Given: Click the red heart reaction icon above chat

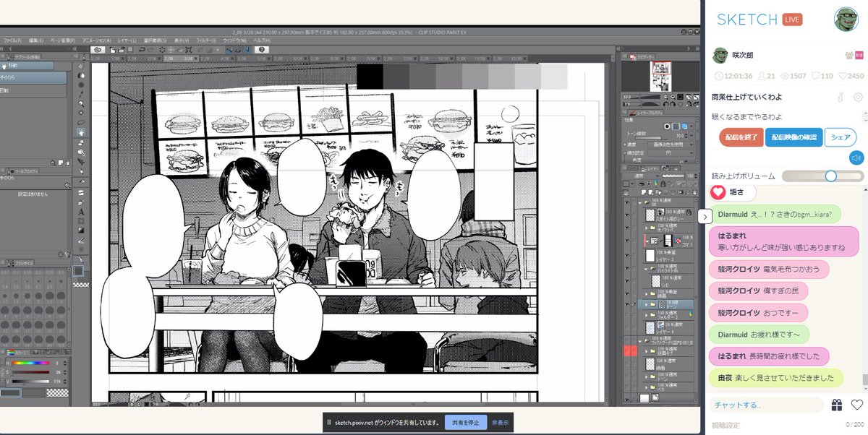Looking at the screenshot, I should coord(718,192).
